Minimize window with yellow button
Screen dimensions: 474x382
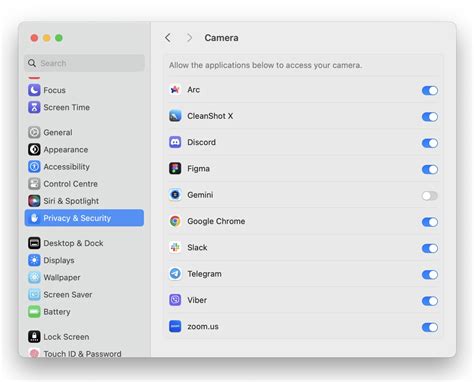click(47, 38)
